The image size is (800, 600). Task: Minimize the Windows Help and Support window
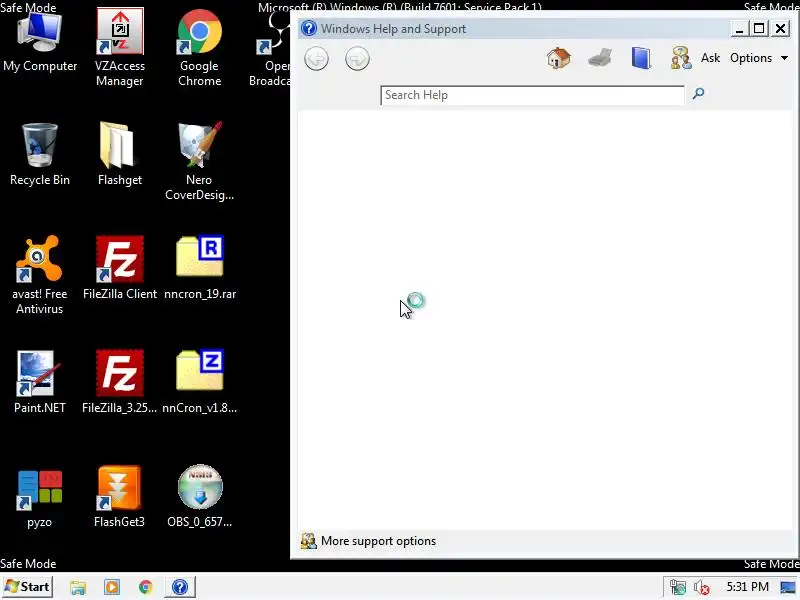738,29
